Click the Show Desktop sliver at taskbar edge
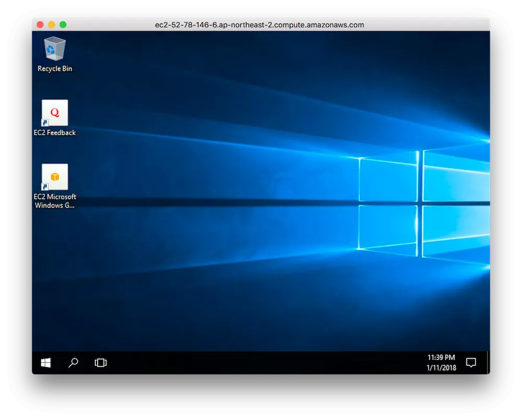 point(488,363)
